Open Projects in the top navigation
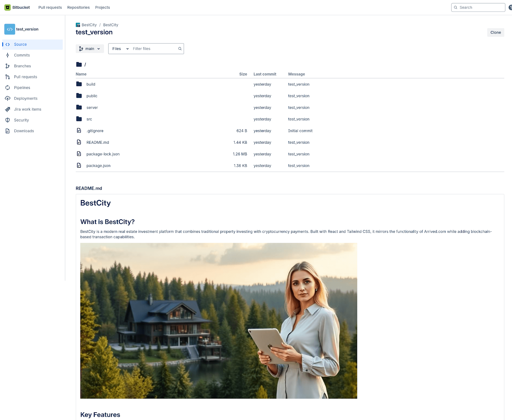The height and width of the screenshot is (420, 512). (102, 7)
